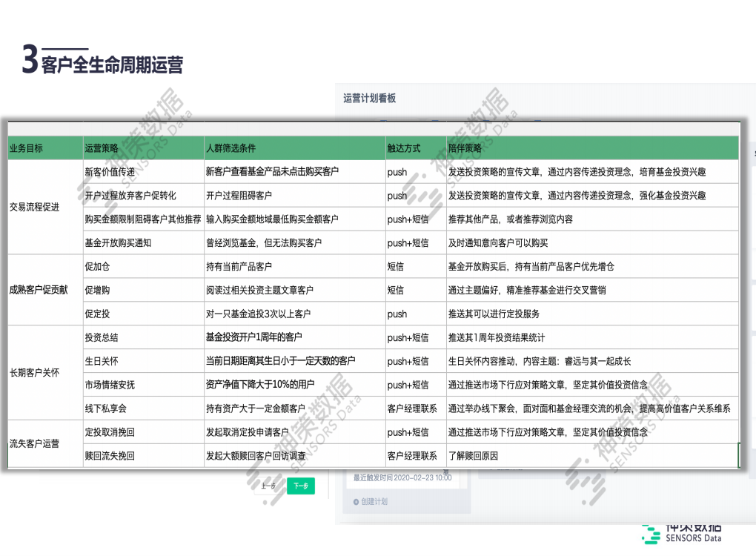
Task: Select the 生日关怀 strategy cell
Action: coord(102,361)
